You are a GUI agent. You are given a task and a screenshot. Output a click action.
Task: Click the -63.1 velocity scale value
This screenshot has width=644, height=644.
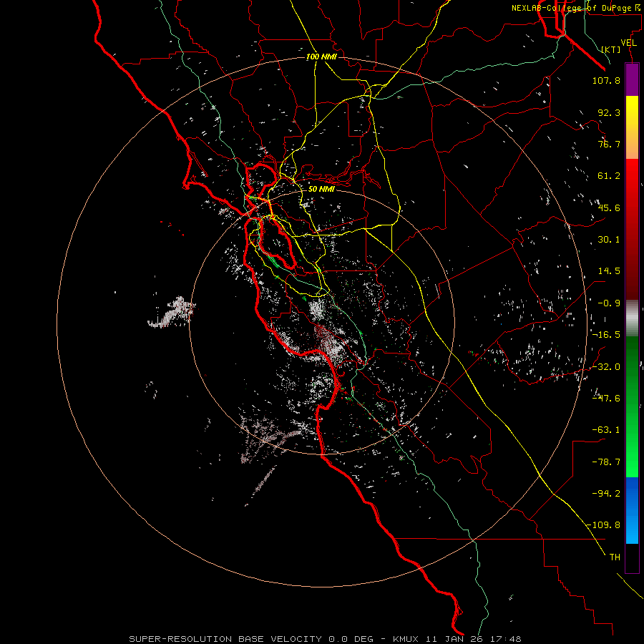[x=606, y=430]
